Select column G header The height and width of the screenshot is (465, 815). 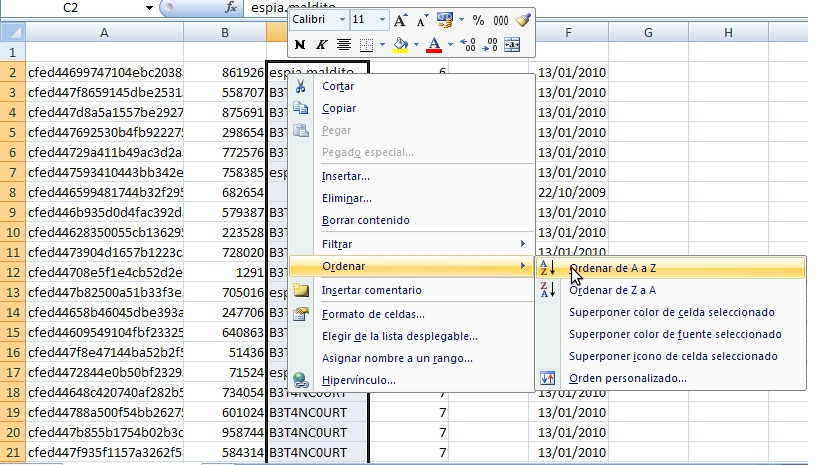tap(648, 32)
